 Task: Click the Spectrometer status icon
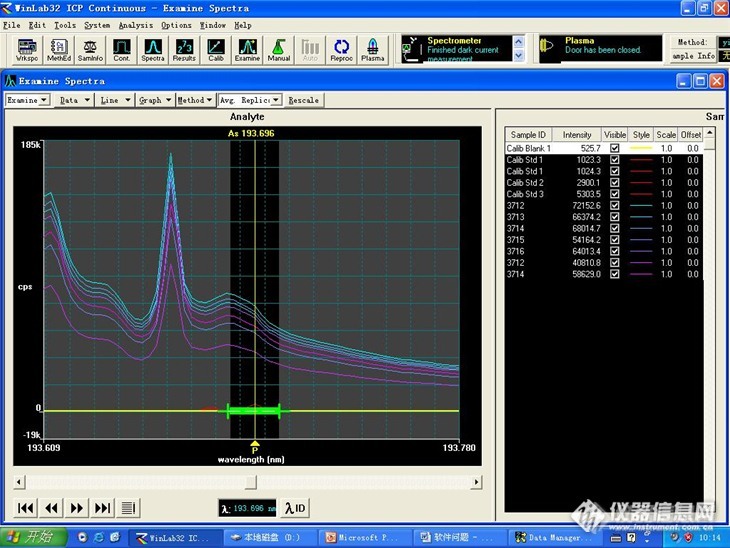(x=410, y=49)
